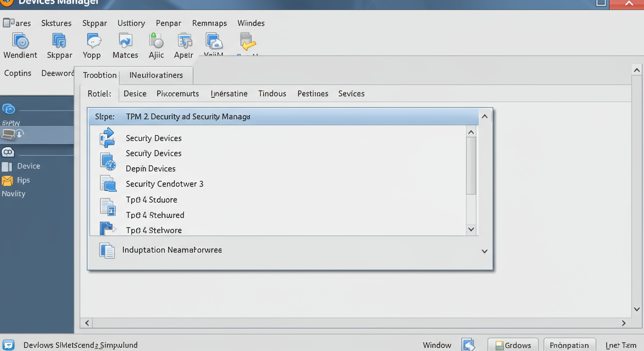644x351 pixels.
Task: Switch to the INeutiovatainers tab
Action: point(156,75)
